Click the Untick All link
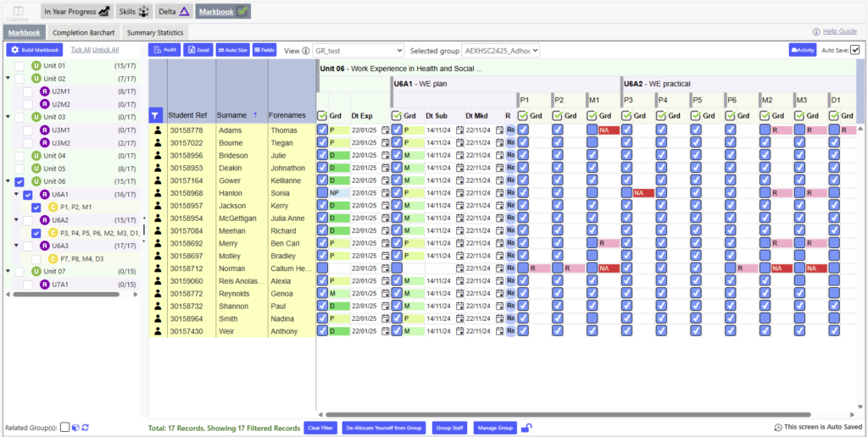The image size is (868, 437). (105, 50)
